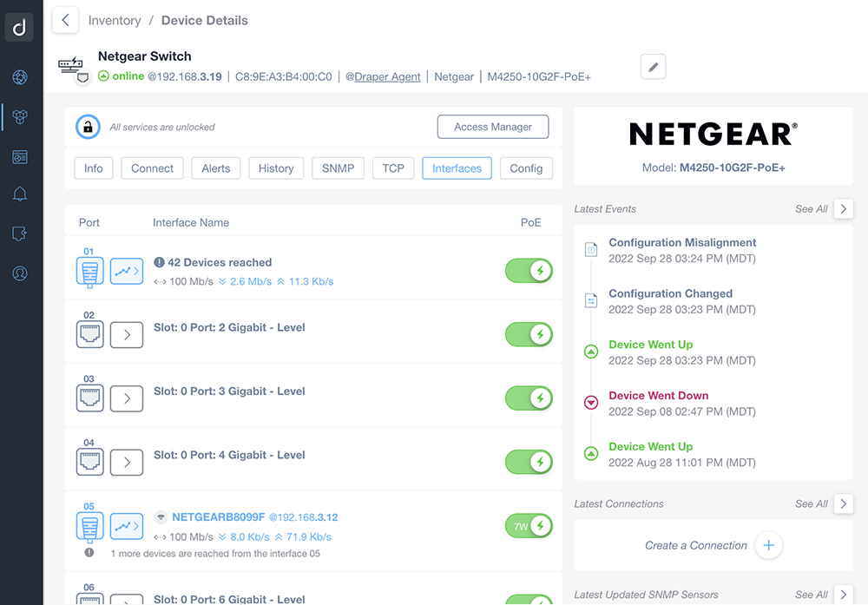This screenshot has height=605, width=868.
Task: Open See All arrow for Latest Events
Action: (x=844, y=208)
